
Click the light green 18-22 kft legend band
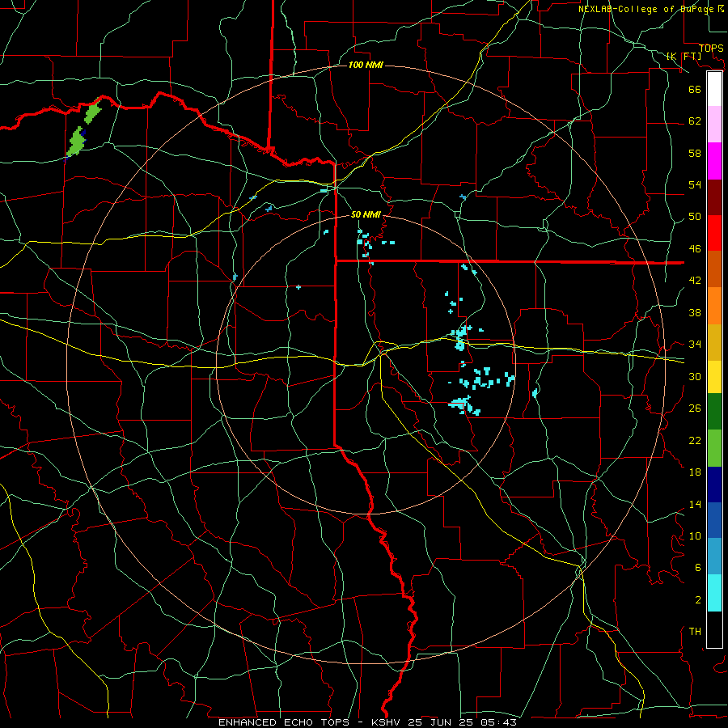(x=714, y=448)
